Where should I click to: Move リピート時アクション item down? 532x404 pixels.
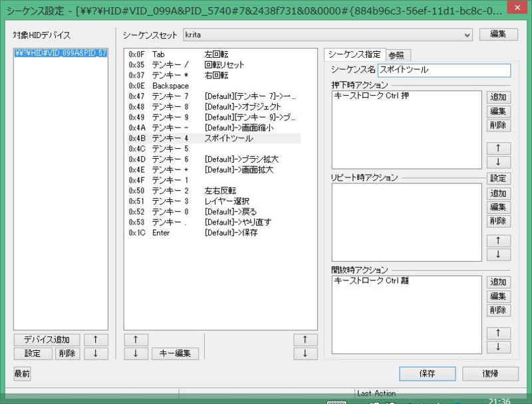pos(498,254)
